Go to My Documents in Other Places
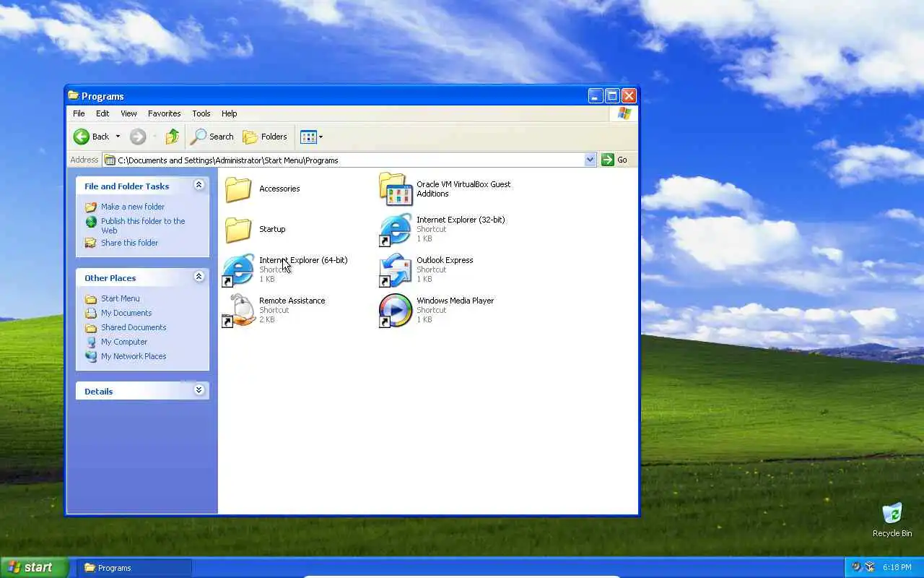924x578 pixels. click(x=126, y=313)
